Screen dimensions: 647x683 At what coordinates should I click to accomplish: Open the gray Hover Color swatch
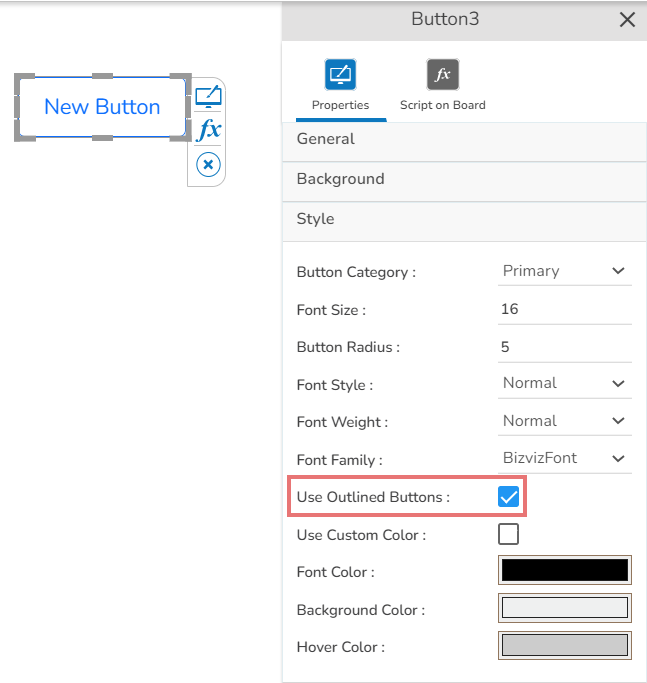[x=565, y=645]
